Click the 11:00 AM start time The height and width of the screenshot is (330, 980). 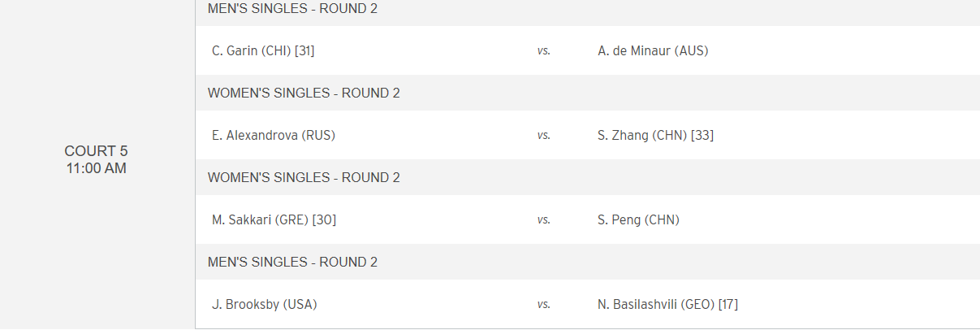(97, 169)
